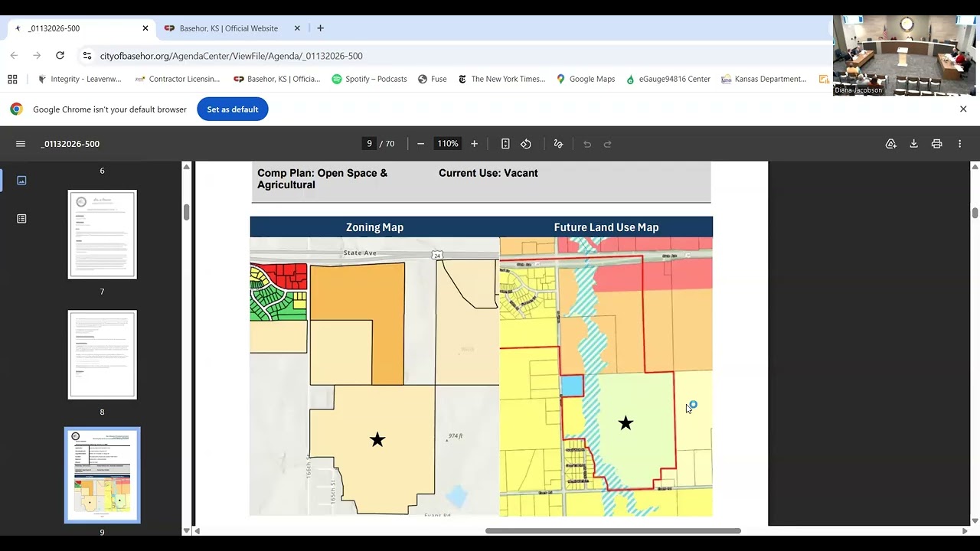Save PDF to Google Drive icon
Viewport: 980px width, 551px height.
(890, 144)
